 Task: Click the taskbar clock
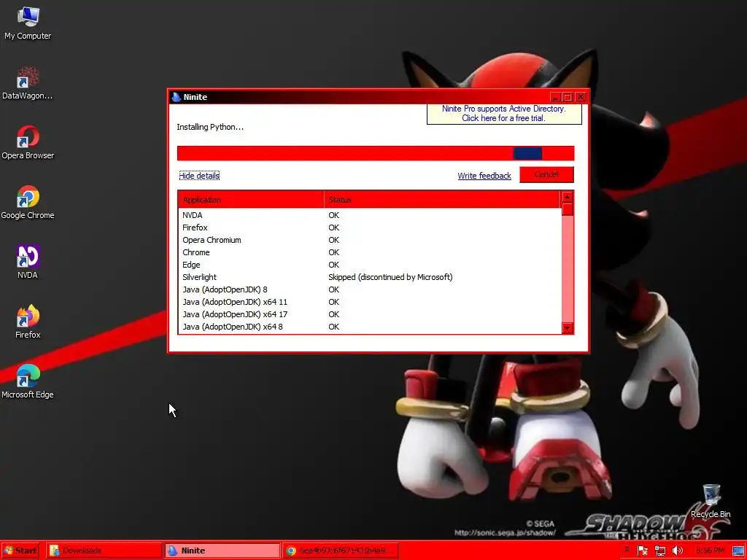tap(710, 551)
